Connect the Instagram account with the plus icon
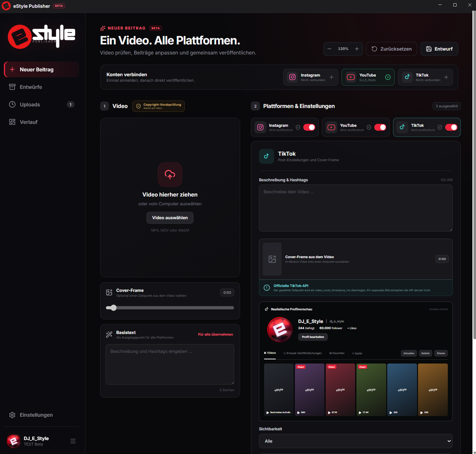Screen dimensions: 476x454 pos(331,77)
